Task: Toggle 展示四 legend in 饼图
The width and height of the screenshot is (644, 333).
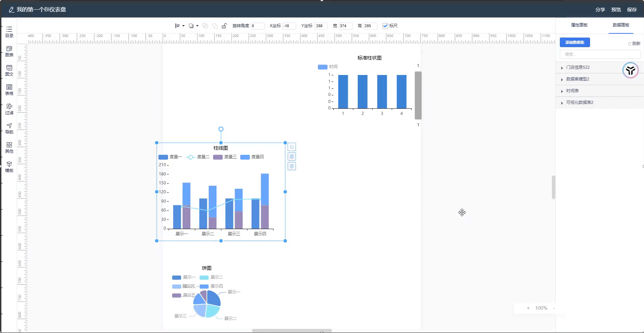Action: point(211,286)
